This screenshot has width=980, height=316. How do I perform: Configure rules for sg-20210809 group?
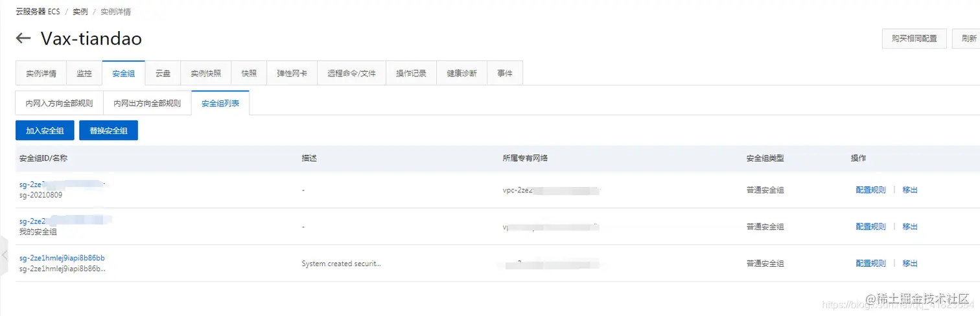coord(870,190)
